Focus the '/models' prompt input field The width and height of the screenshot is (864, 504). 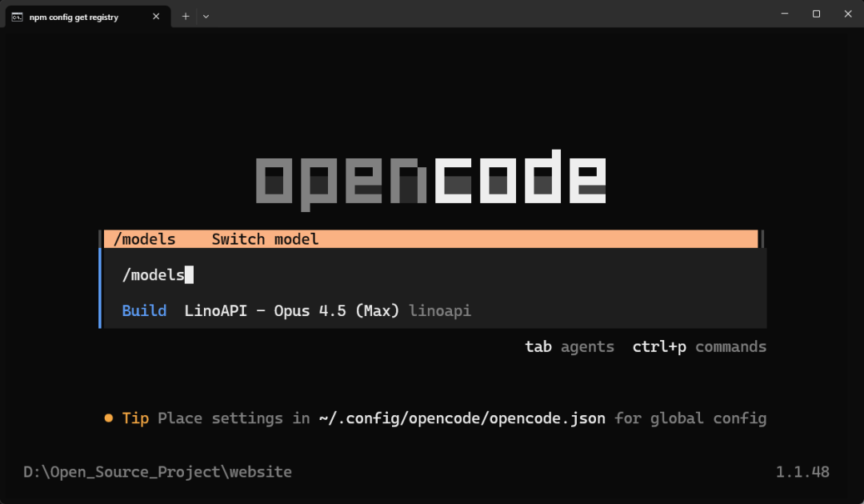434,274
